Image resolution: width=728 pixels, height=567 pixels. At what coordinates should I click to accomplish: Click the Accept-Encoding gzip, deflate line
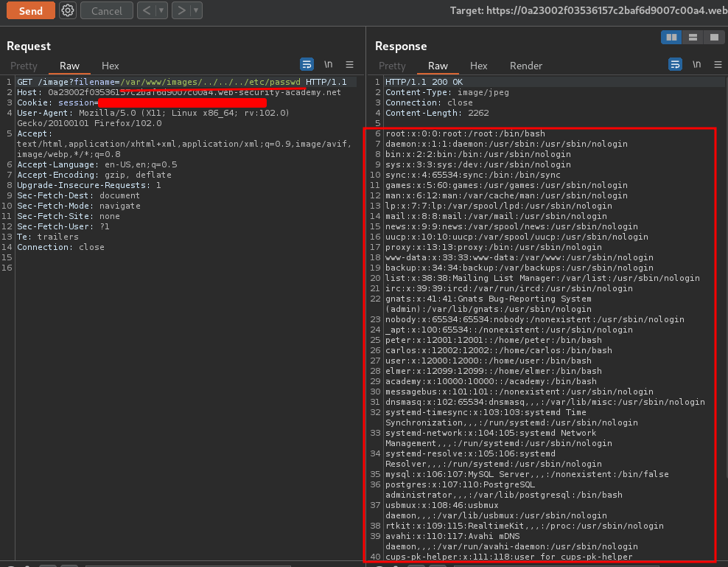tap(94, 175)
